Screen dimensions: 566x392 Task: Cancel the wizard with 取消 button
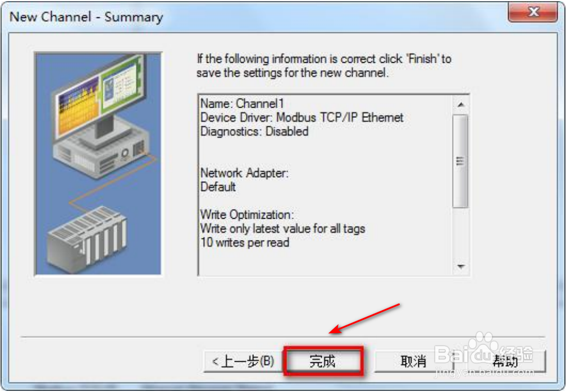click(x=413, y=361)
